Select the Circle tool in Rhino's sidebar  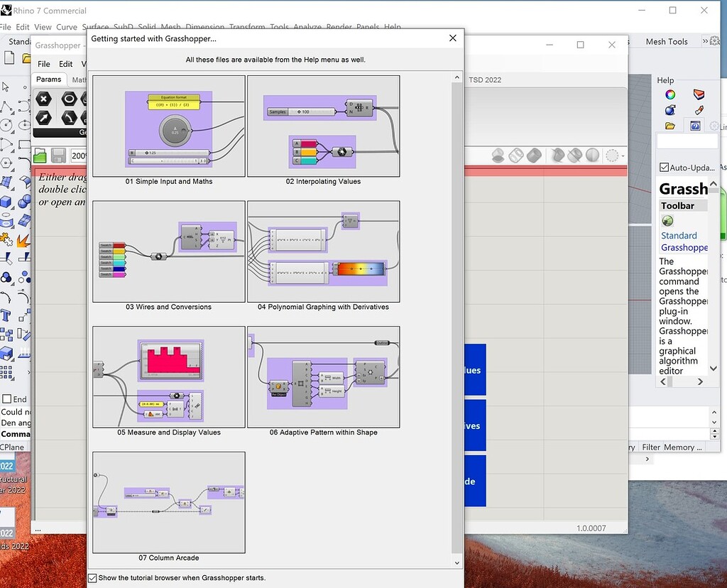6,124
